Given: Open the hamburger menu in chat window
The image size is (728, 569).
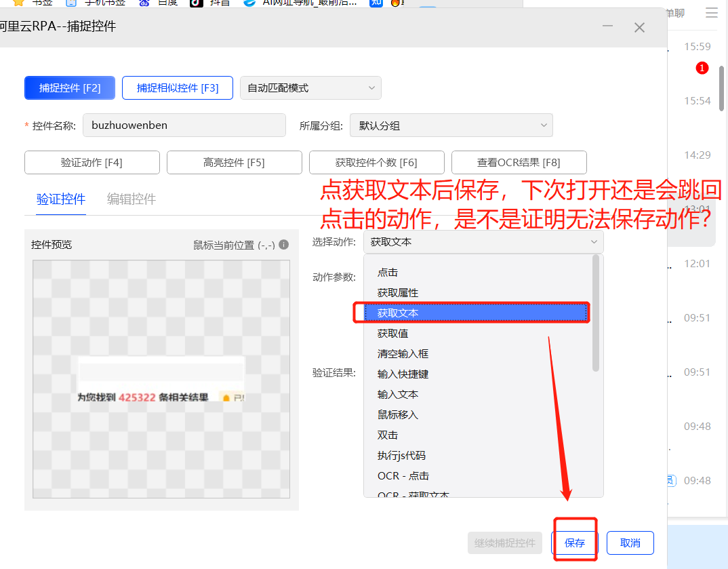Looking at the screenshot, I should 711,12.
